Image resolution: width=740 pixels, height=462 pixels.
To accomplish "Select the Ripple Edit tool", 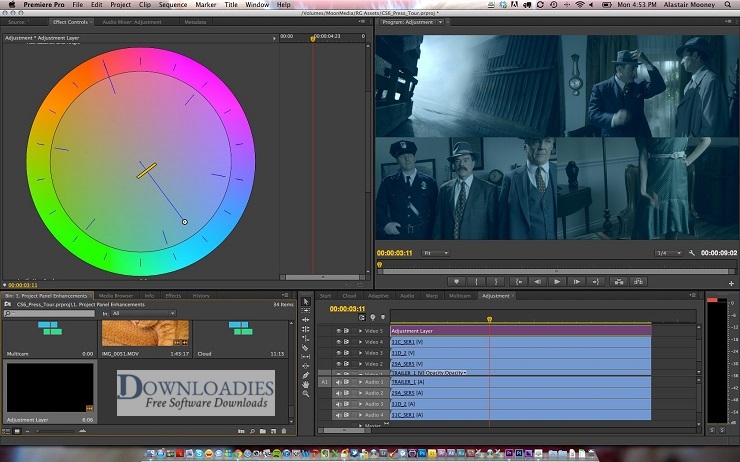I will (305, 319).
